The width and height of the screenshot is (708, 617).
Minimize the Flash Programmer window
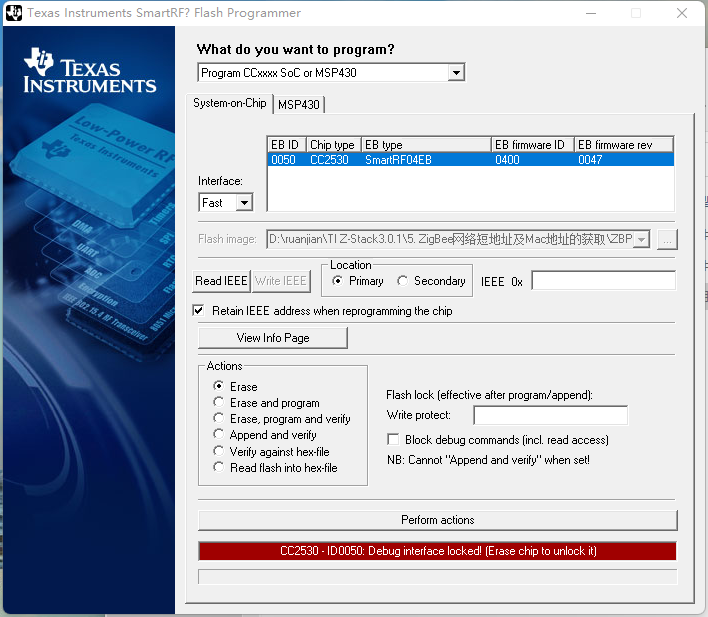(x=591, y=13)
